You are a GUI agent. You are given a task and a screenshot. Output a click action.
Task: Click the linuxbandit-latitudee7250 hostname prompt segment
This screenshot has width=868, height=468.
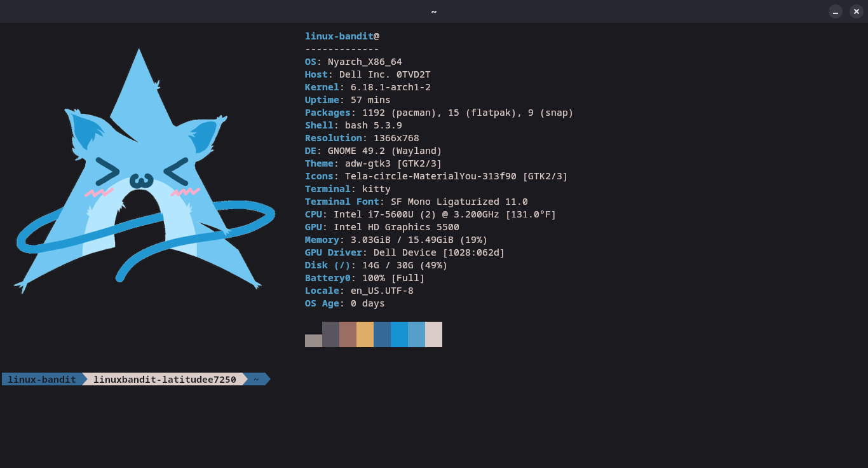pos(165,380)
